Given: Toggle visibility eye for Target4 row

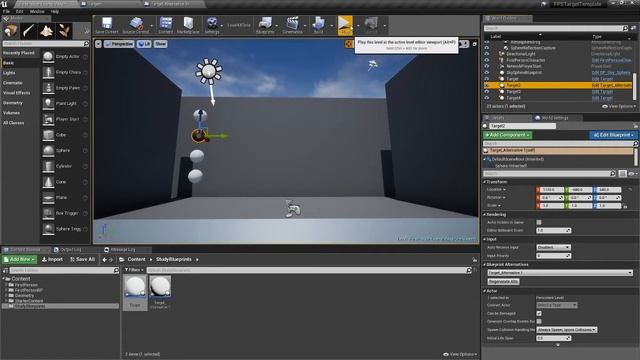Looking at the screenshot, I should coord(487,98).
